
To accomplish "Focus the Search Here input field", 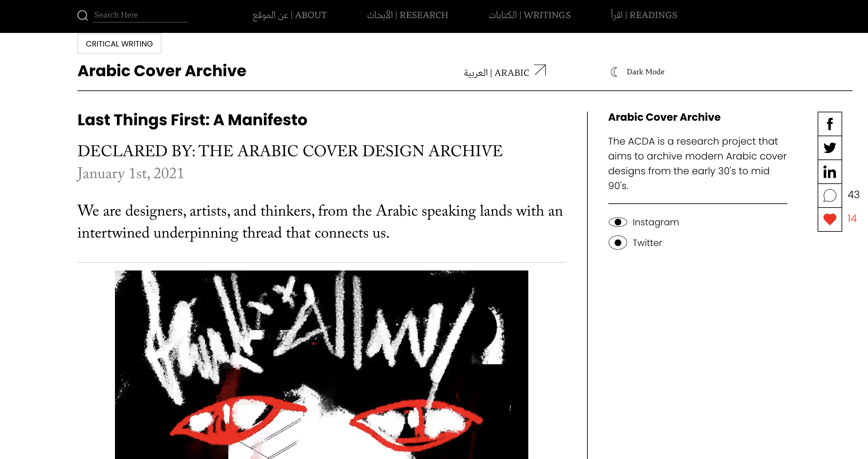I will point(140,15).
